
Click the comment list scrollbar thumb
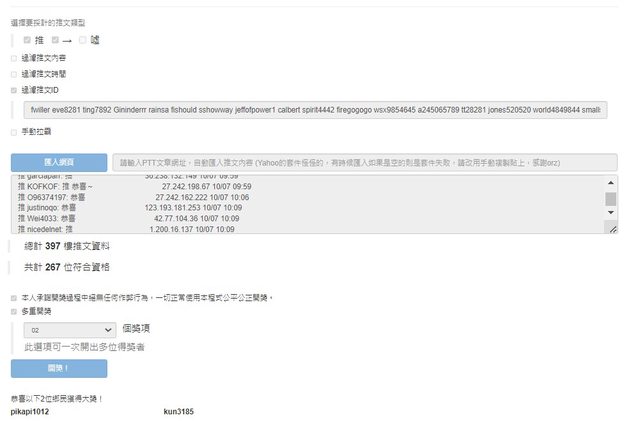point(610,198)
